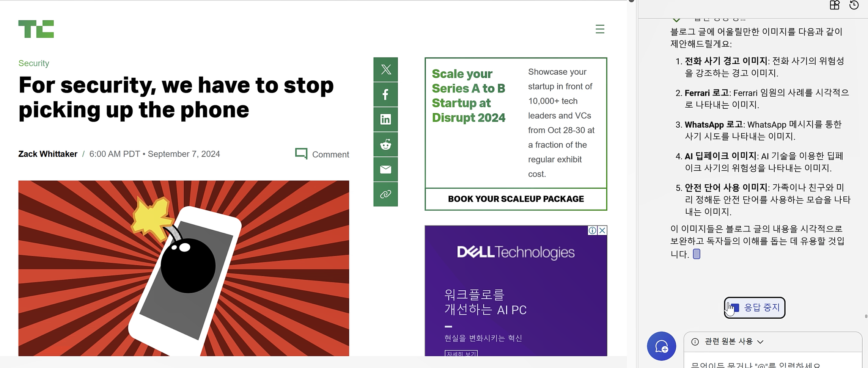Click the suggestion '안전 단어 사용 이미지'
The height and width of the screenshot is (368, 868).
coord(726,187)
